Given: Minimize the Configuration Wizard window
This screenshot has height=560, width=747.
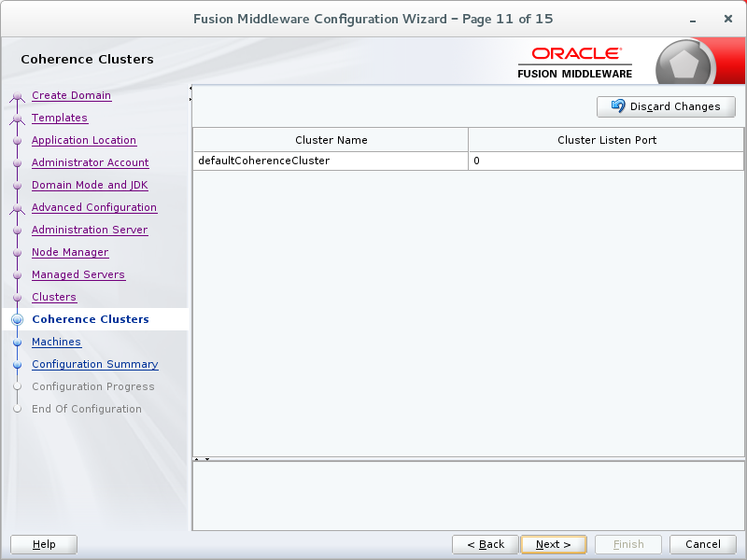Looking at the screenshot, I should point(693,21).
